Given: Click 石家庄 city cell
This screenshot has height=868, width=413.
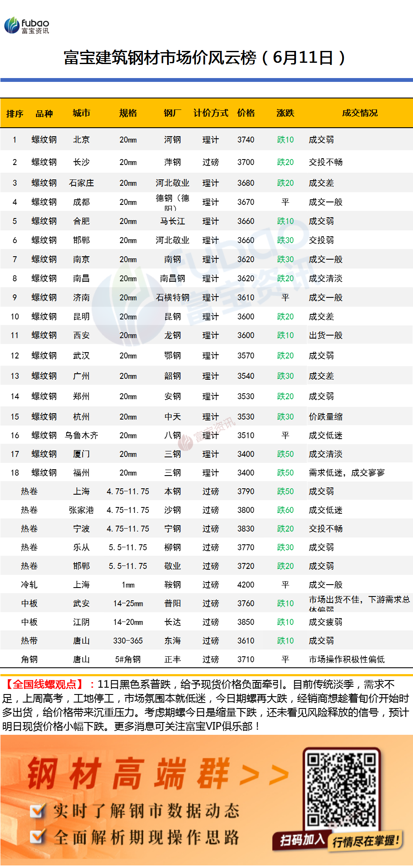Looking at the screenshot, I should 81,183.
